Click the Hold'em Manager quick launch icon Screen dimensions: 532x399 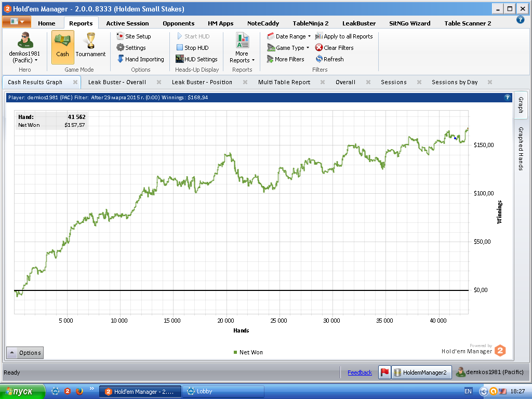[68, 391]
